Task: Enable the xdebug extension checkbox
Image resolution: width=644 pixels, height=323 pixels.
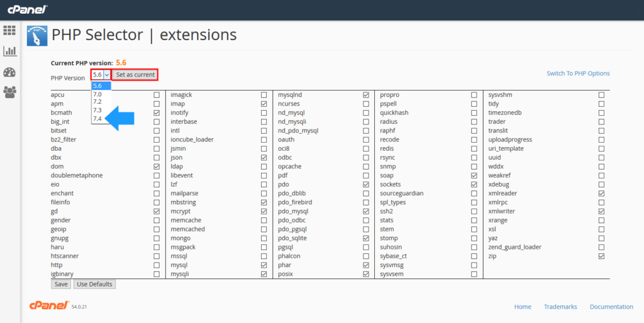Action: pos(602,185)
